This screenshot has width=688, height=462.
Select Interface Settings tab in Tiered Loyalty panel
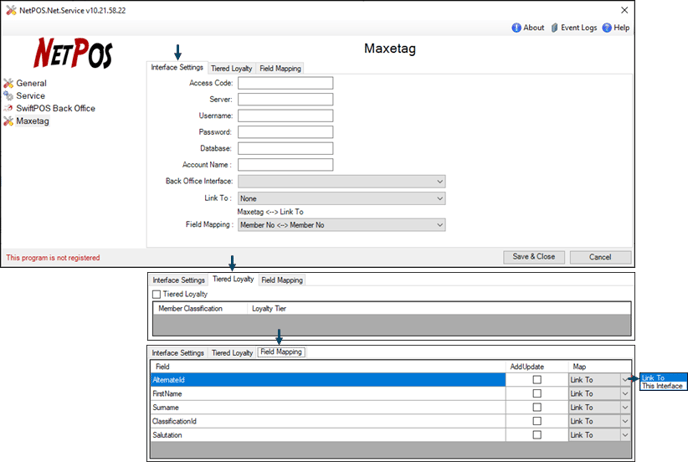(179, 280)
